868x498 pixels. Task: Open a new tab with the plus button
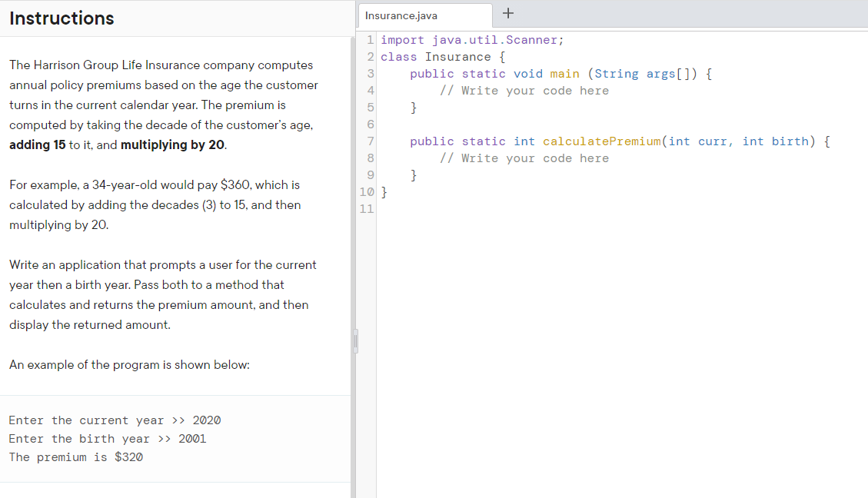tap(507, 13)
